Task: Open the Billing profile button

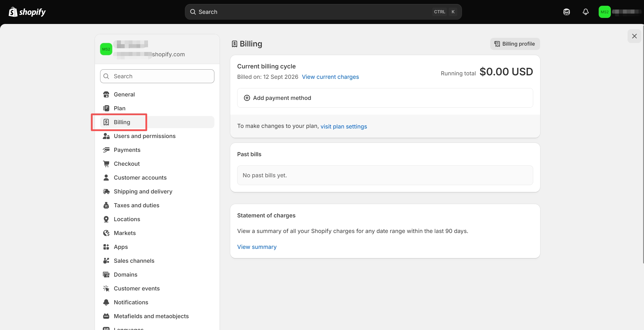Action: click(515, 44)
